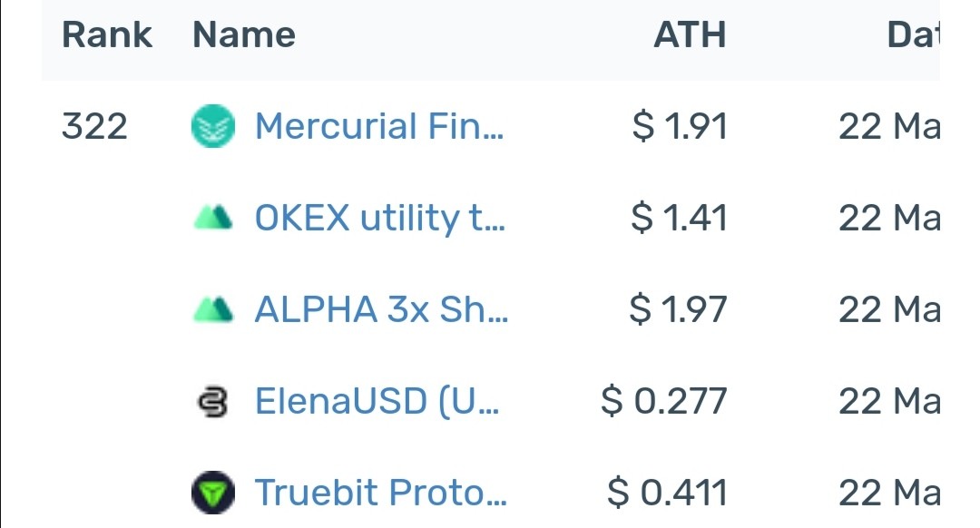Open the ElenaUSD (U... link
Screen dimensions: 980x528
pyautogui.click(x=377, y=401)
